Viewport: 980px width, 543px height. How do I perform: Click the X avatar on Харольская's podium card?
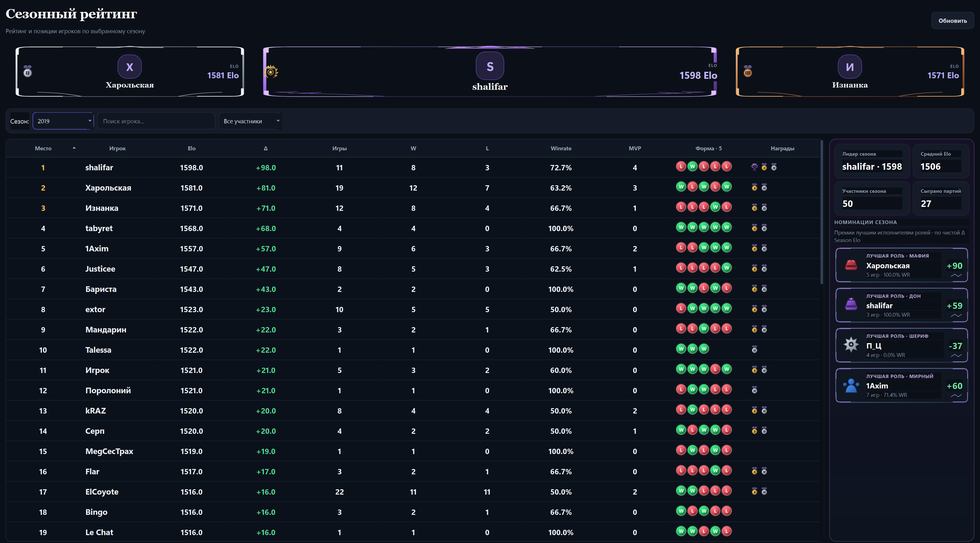130,67
